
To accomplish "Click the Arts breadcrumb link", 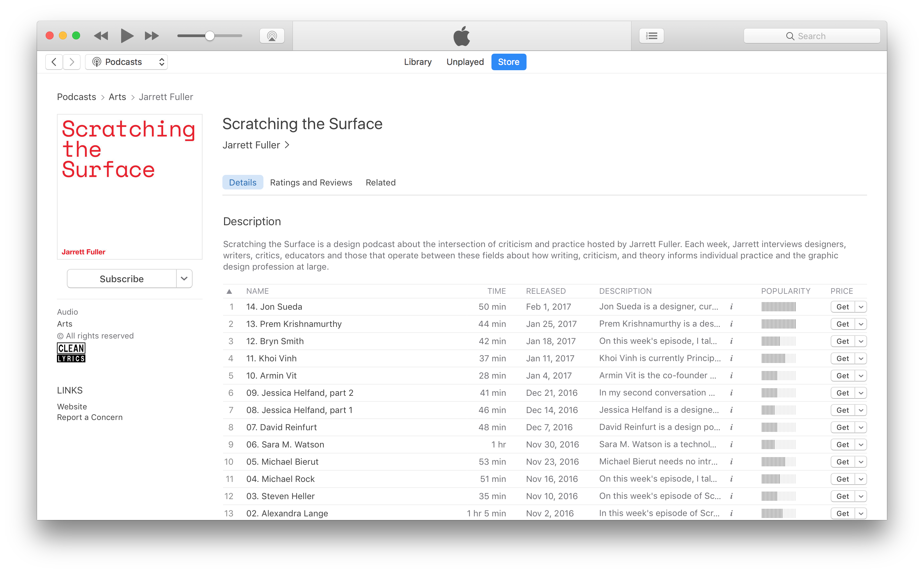I will coord(117,97).
